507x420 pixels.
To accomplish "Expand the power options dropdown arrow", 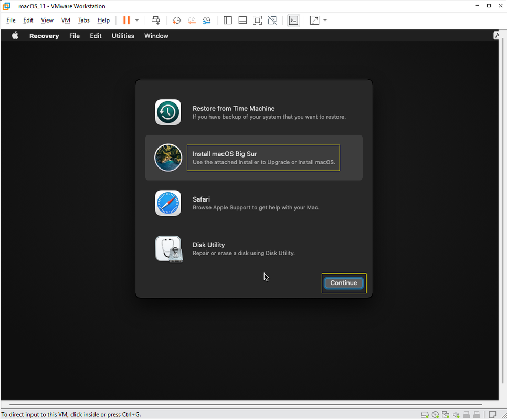I will click(137, 20).
